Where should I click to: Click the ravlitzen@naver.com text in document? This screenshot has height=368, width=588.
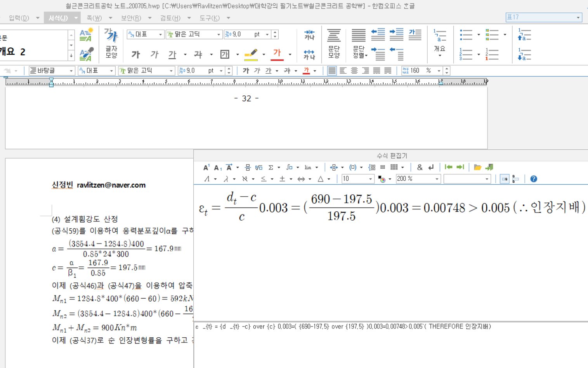tap(111, 185)
